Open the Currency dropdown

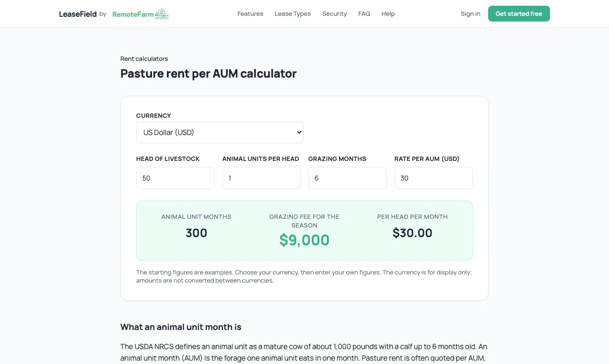click(x=220, y=132)
